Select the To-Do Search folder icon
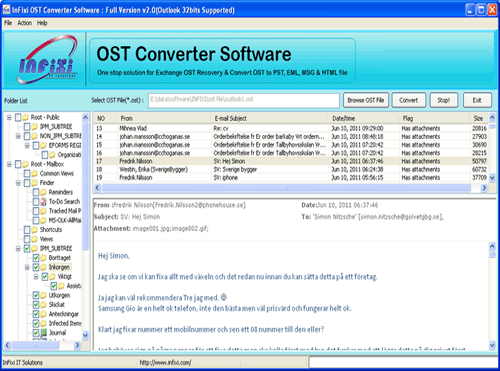Viewport: 500px width, 371px height. tap(43, 202)
